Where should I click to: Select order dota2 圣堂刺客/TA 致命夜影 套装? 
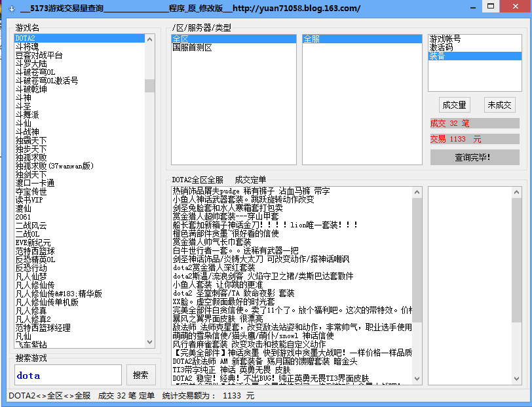coord(292,293)
